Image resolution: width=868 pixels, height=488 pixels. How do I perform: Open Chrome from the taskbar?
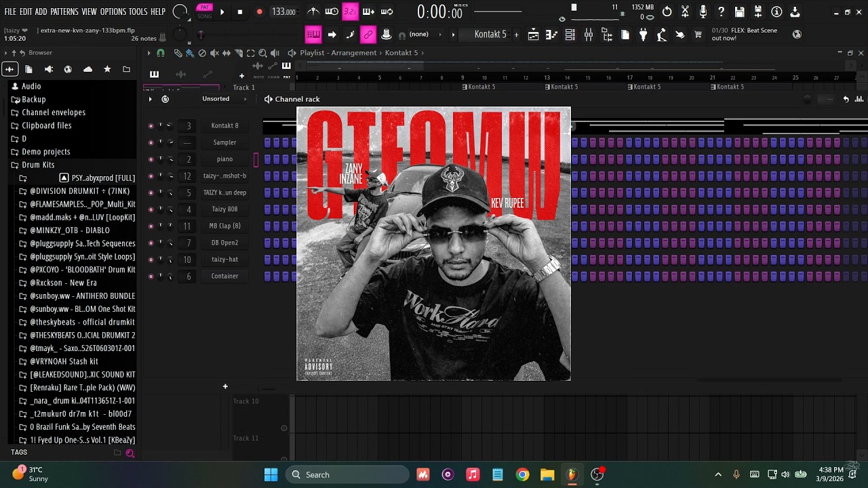pyautogui.click(x=522, y=474)
